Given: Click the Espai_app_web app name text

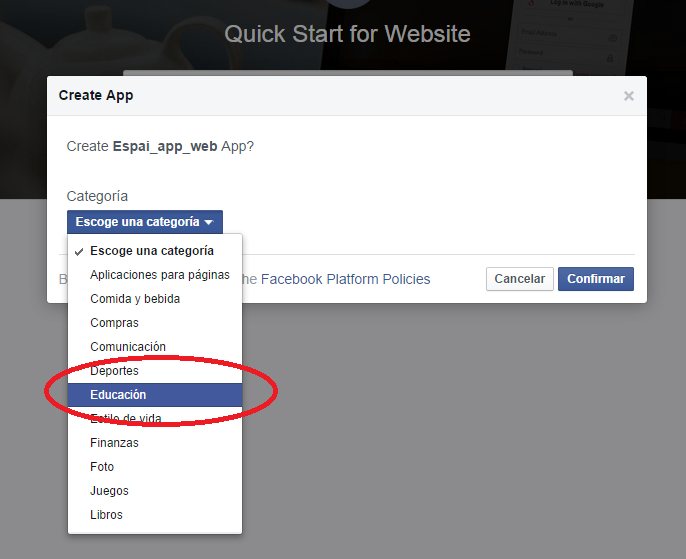Looking at the screenshot, I should point(165,146).
